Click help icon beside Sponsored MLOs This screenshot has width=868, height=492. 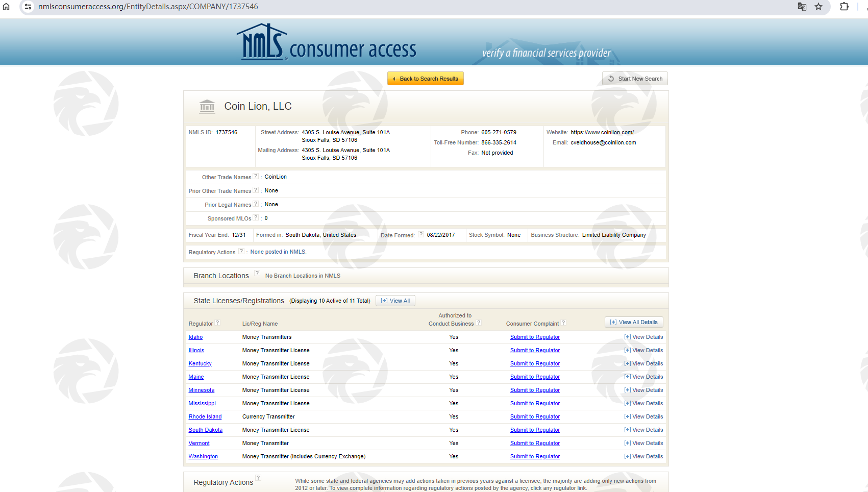256,217
